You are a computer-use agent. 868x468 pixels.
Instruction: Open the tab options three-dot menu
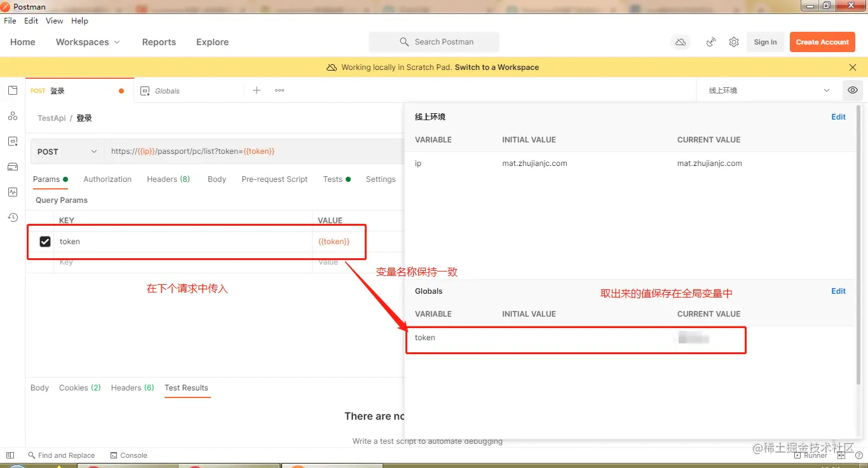pyautogui.click(x=280, y=90)
